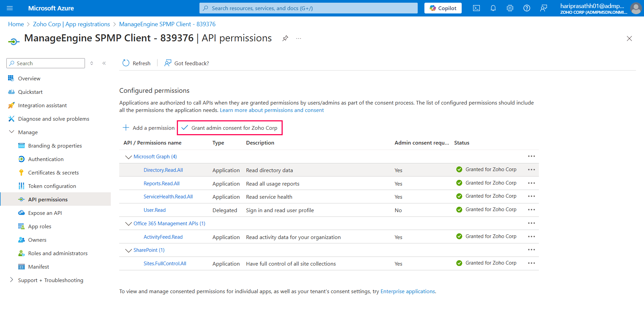644x313 pixels.
Task: Open more options for Reports.Read.All row
Action: click(531, 183)
